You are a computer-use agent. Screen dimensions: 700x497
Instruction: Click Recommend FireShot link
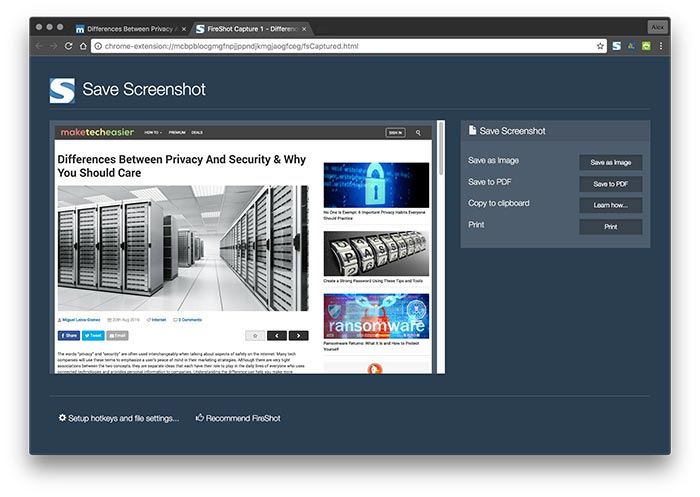[243, 418]
